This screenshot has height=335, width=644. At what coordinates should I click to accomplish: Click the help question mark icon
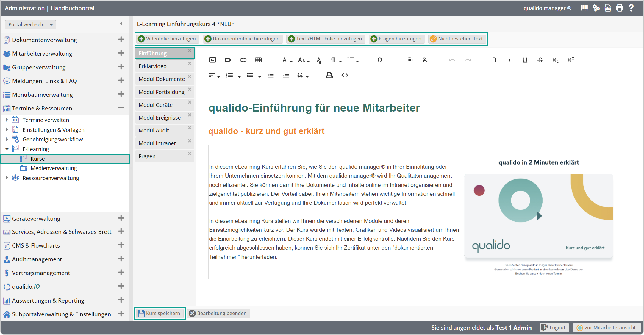pyautogui.click(x=631, y=8)
